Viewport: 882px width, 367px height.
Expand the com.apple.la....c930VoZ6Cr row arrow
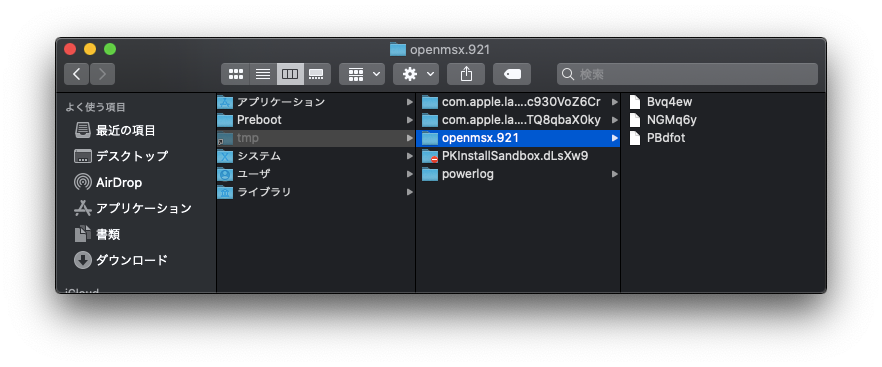(x=615, y=102)
